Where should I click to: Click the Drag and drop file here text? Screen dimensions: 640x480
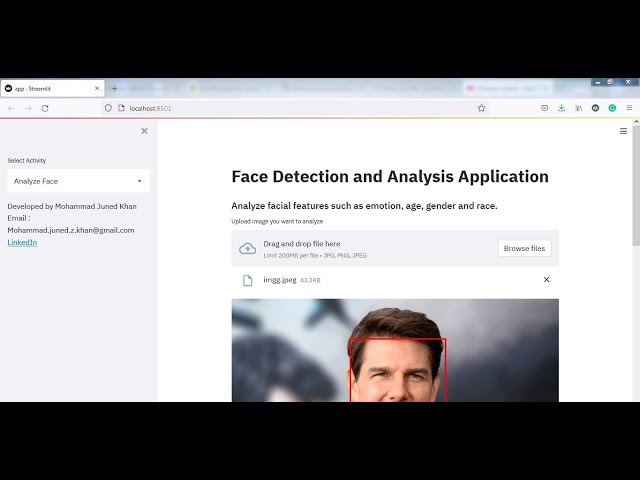tap(302, 244)
